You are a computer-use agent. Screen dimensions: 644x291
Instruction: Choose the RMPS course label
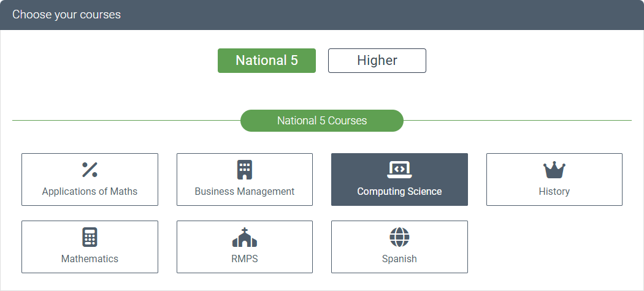click(x=245, y=259)
